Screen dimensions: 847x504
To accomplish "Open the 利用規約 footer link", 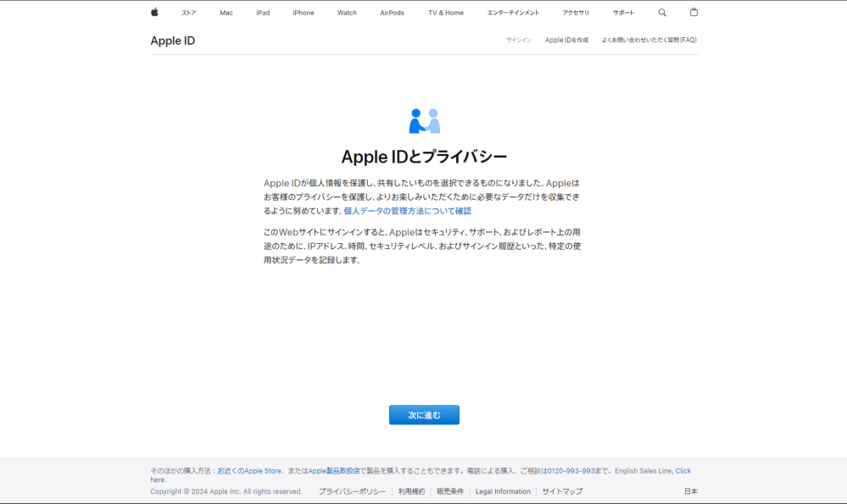I will (411, 491).
